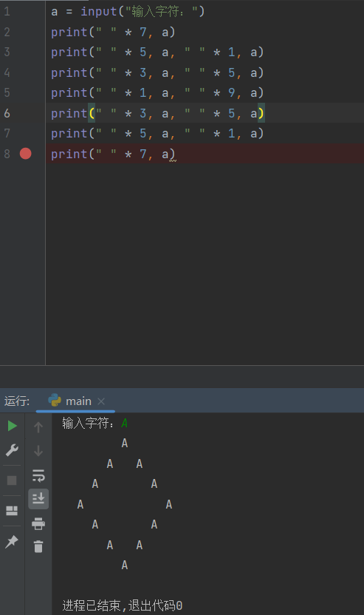Click the Stop square icon

click(x=12, y=480)
